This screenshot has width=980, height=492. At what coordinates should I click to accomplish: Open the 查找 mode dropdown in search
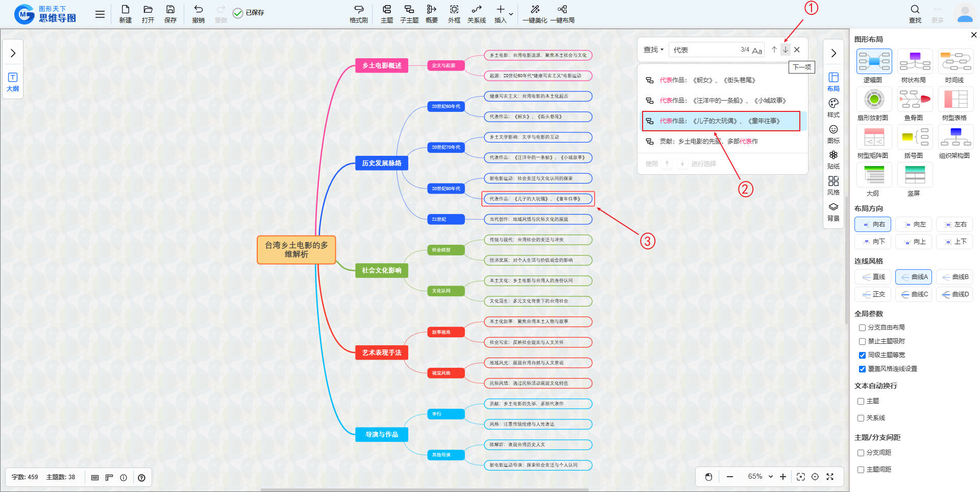coord(653,50)
